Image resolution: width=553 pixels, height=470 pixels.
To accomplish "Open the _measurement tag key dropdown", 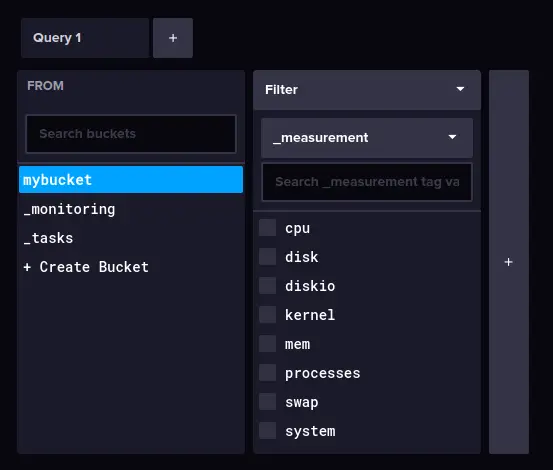I will (x=367, y=138).
